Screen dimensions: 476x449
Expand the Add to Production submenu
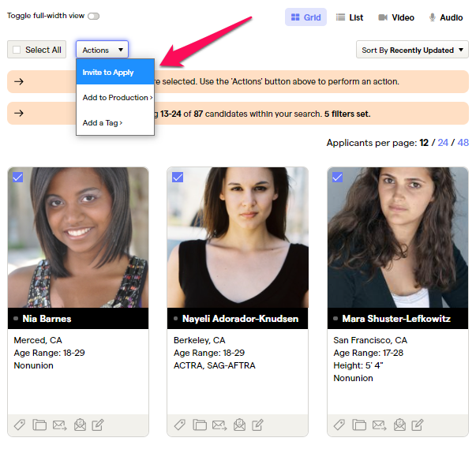pyautogui.click(x=116, y=98)
